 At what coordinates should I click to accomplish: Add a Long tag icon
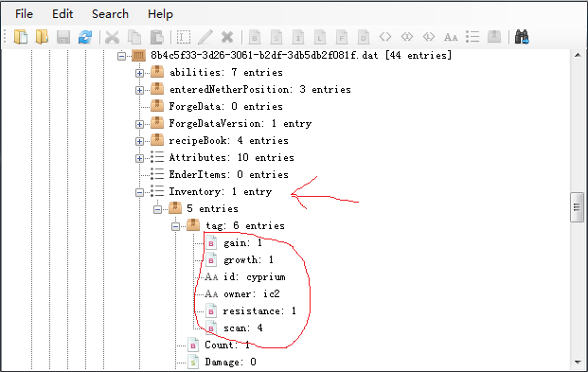click(320, 37)
